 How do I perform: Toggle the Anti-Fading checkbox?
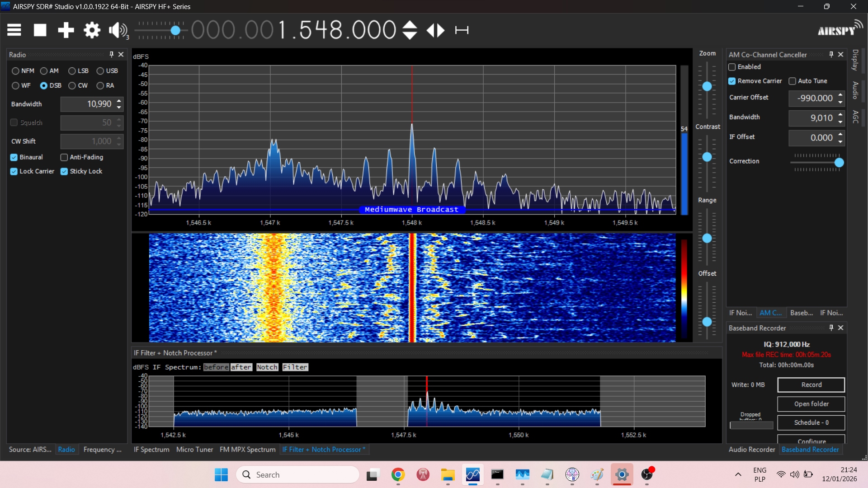point(64,157)
